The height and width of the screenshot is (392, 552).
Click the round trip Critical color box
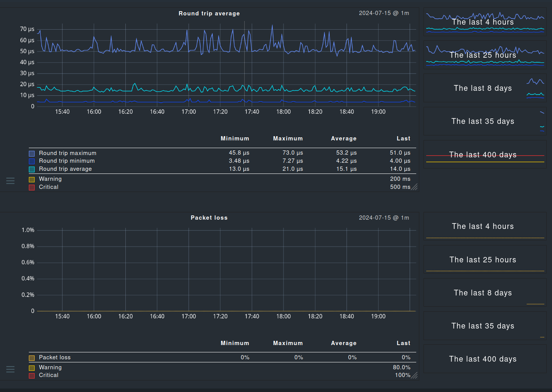(32, 187)
